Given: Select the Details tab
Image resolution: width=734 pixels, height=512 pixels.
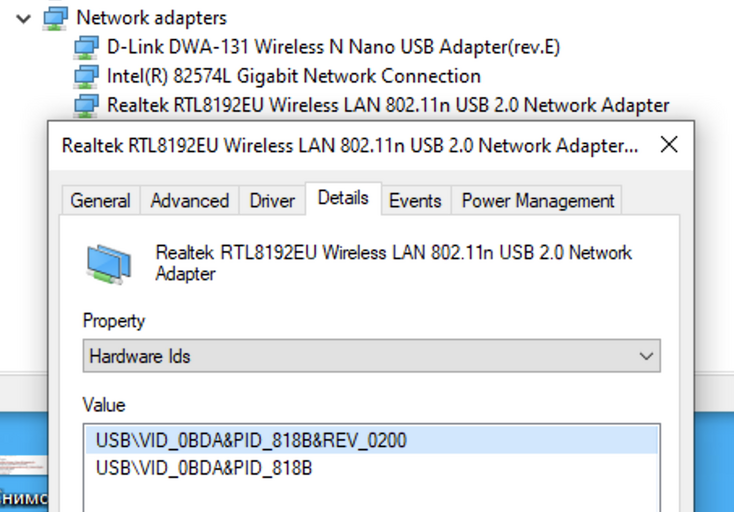Looking at the screenshot, I should point(343,198).
